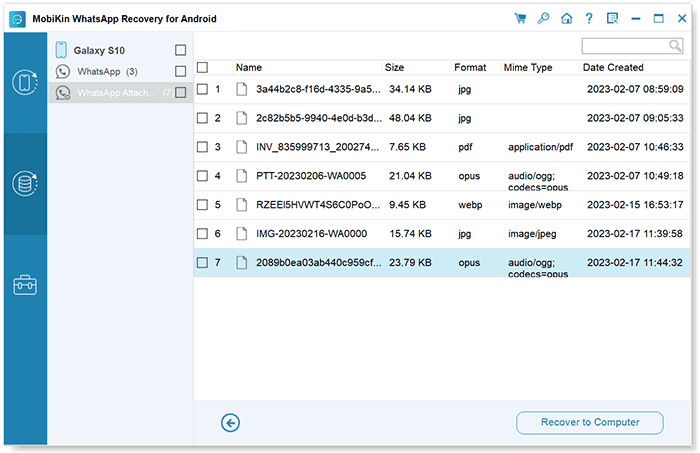This screenshot has width=700, height=453.
Task: Click the Galaxy S10 phone icon
Action: pos(61,50)
